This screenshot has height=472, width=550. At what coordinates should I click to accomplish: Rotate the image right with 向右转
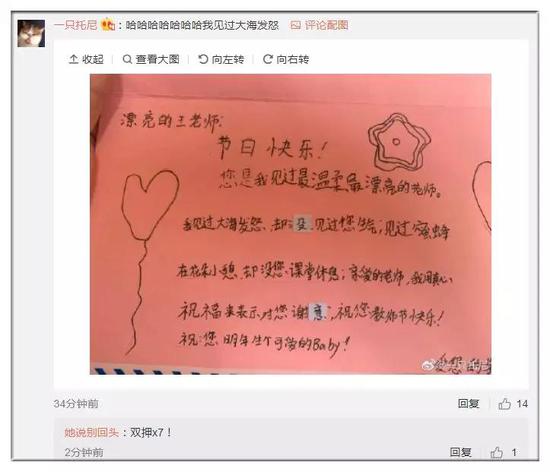point(286,59)
